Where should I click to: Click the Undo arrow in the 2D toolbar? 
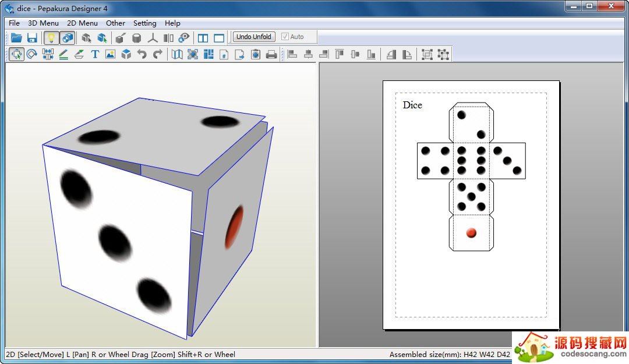(x=141, y=54)
